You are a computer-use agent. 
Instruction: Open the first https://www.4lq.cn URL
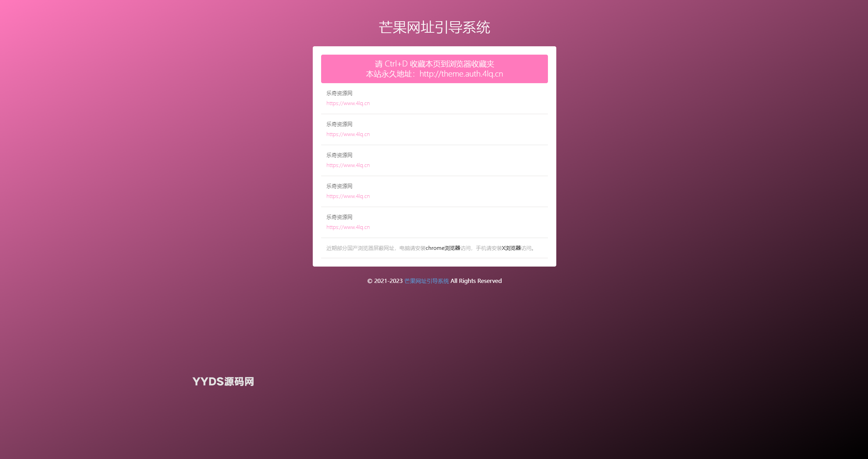point(348,103)
